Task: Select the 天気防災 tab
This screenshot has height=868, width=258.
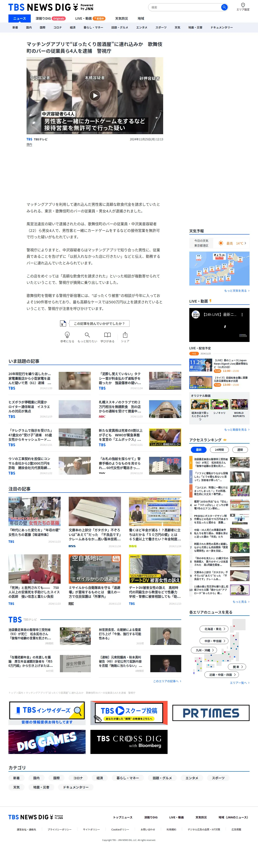Action: (x=121, y=18)
